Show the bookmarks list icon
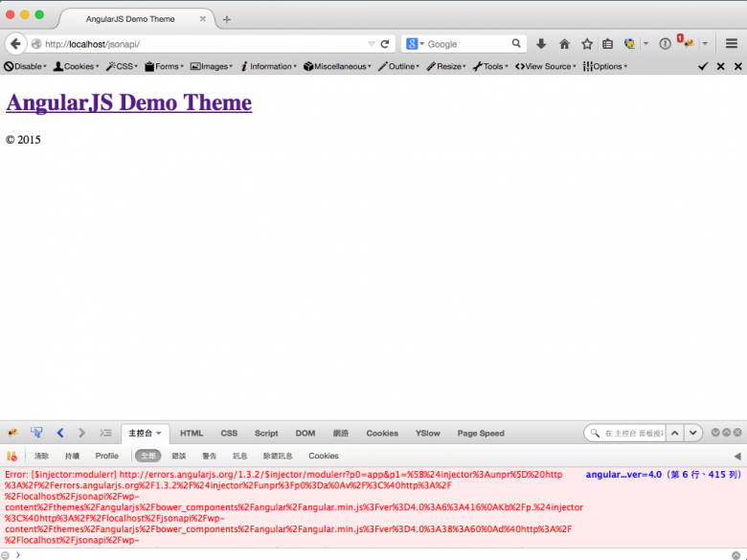Viewport: 747px width, 560px height. tap(608, 44)
